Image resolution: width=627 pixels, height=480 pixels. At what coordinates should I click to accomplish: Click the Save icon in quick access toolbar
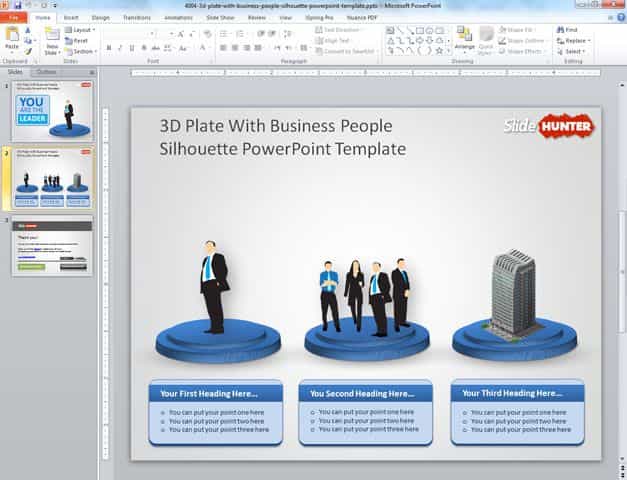pyautogui.click(x=17, y=5)
